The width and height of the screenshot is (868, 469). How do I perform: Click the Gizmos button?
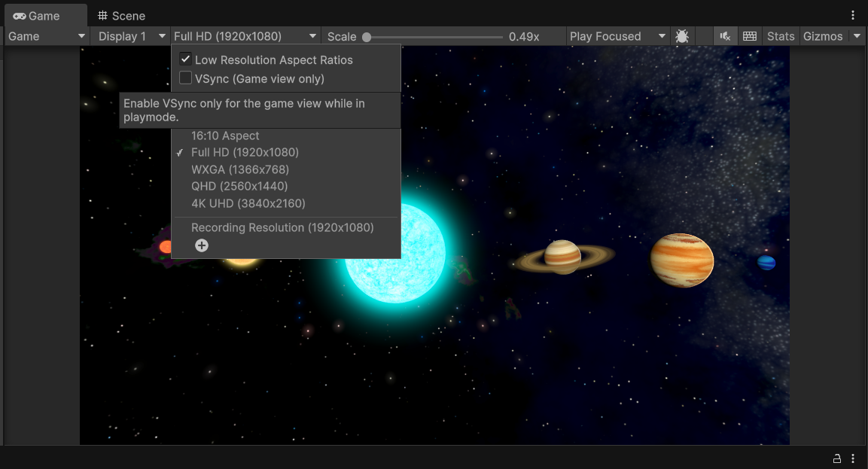click(x=822, y=36)
